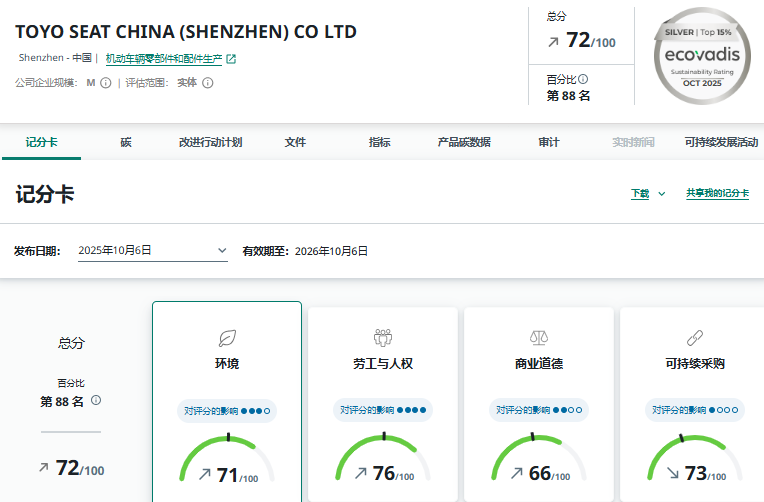Click info icon next to 公司企业规模 M

click(x=106, y=83)
